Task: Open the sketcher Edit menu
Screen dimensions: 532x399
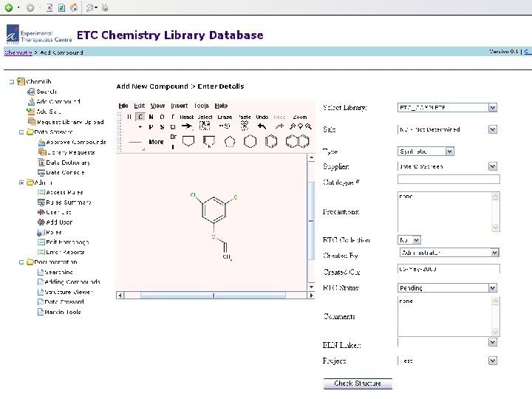Action: (x=139, y=106)
